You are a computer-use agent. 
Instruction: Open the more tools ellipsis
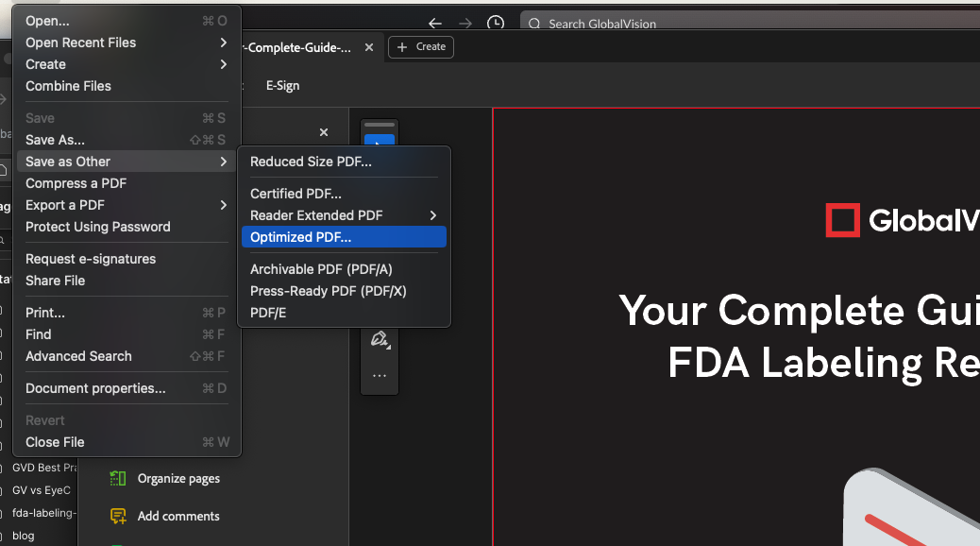[380, 375]
